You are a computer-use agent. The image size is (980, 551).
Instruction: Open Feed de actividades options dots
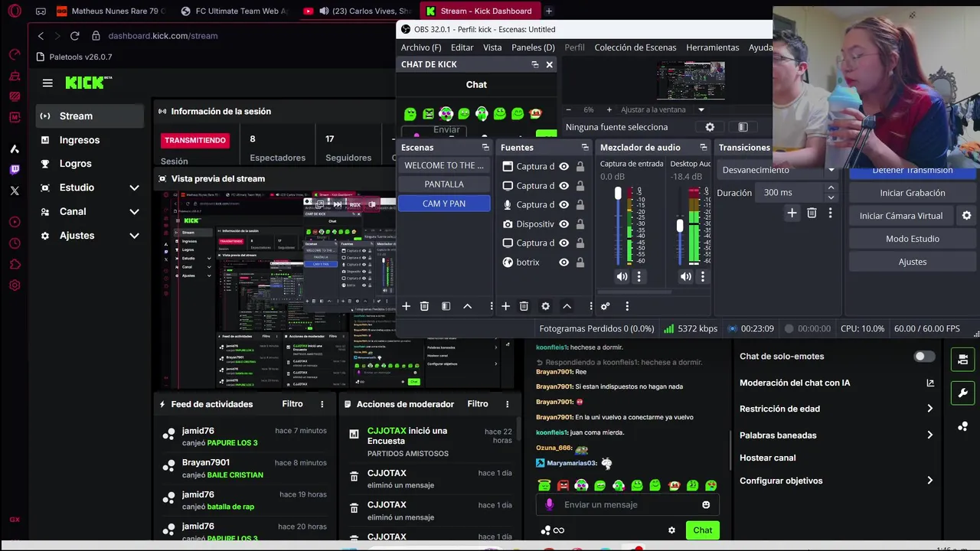click(x=322, y=404)
